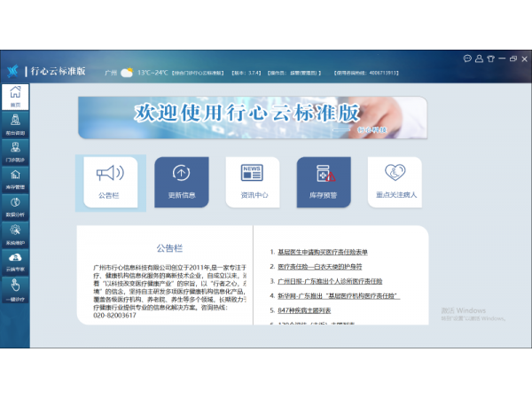Open the 库存预警 inventory warning tile
The width and height of the screenshot is (532, 399).
[323, 180]
